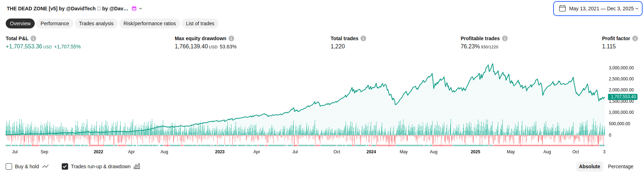
Task: Click the Total trades info icon
Action: coord(363,38)
